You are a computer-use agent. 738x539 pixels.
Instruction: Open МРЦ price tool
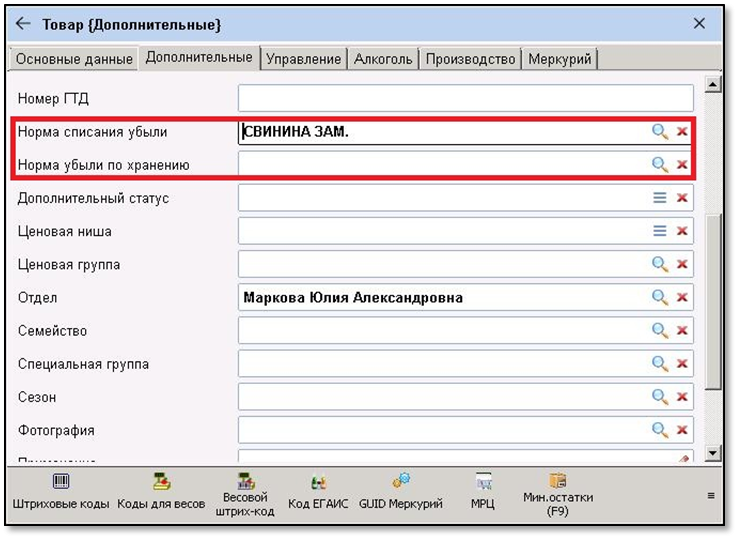coord(483,492)
